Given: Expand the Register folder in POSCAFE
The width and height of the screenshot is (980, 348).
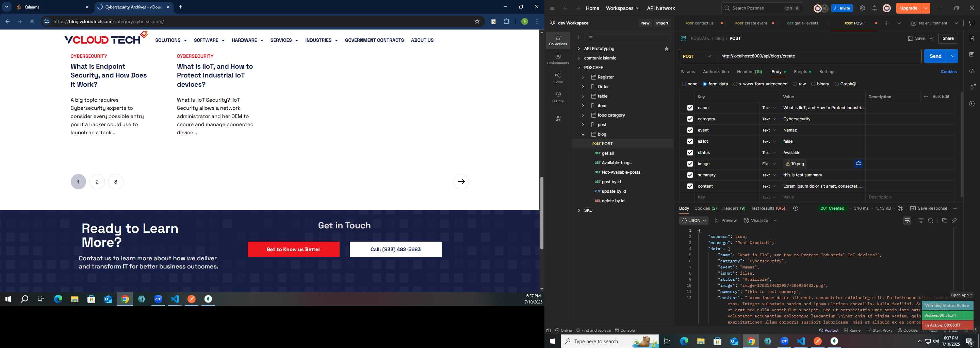Looking at the screenshot, I should [583, 77].
